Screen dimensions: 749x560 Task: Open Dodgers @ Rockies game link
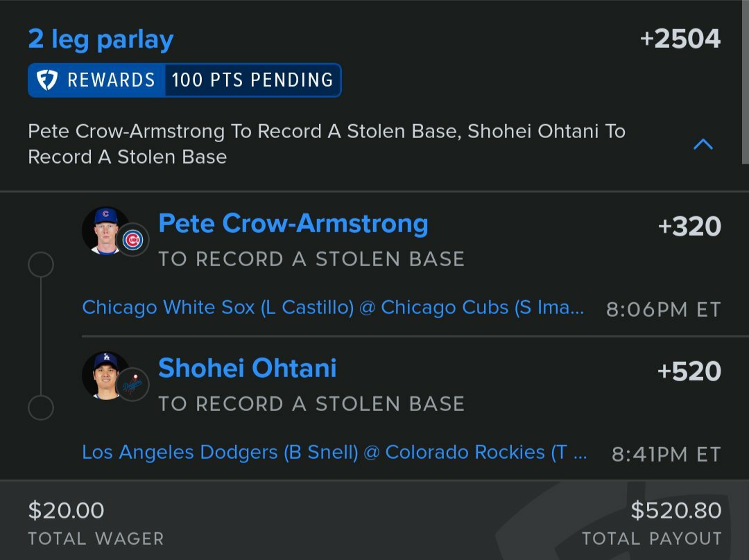click(334, 452)
